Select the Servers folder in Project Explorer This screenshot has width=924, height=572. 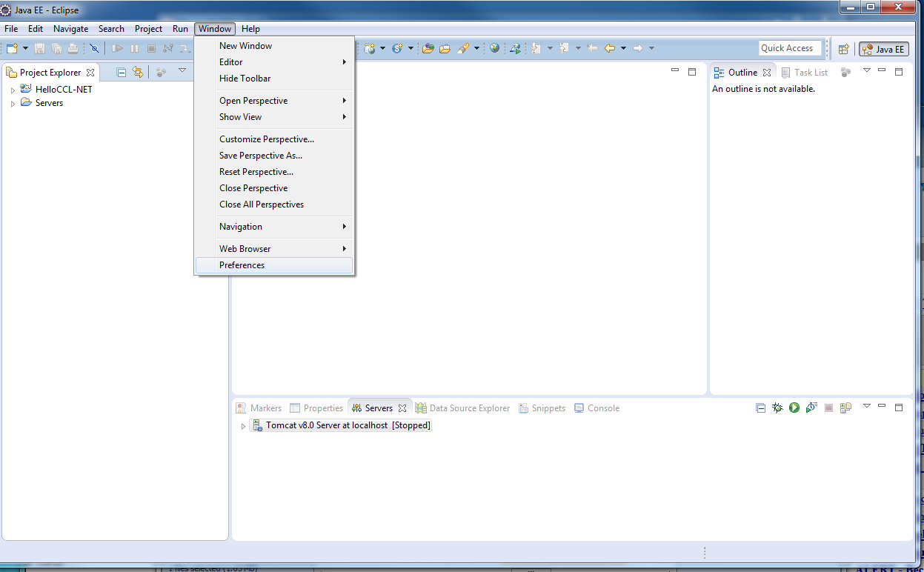[x=49, y=103]
